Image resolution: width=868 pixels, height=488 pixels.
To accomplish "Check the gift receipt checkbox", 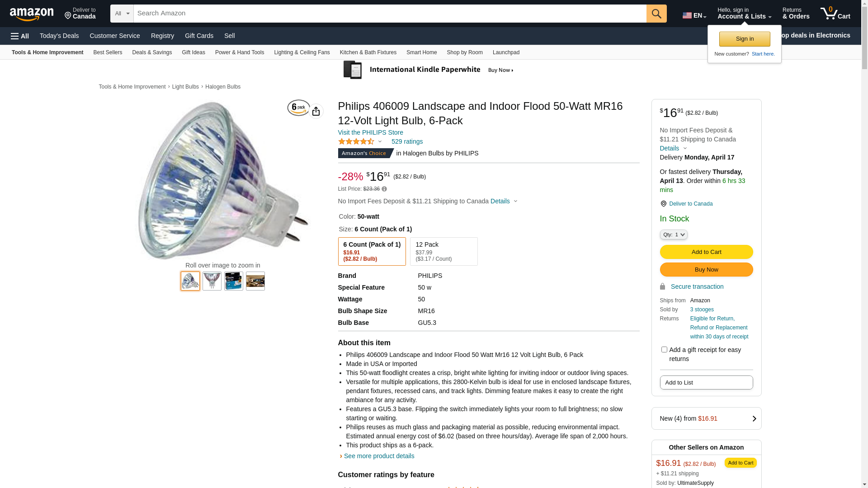I will pos(664,350).
